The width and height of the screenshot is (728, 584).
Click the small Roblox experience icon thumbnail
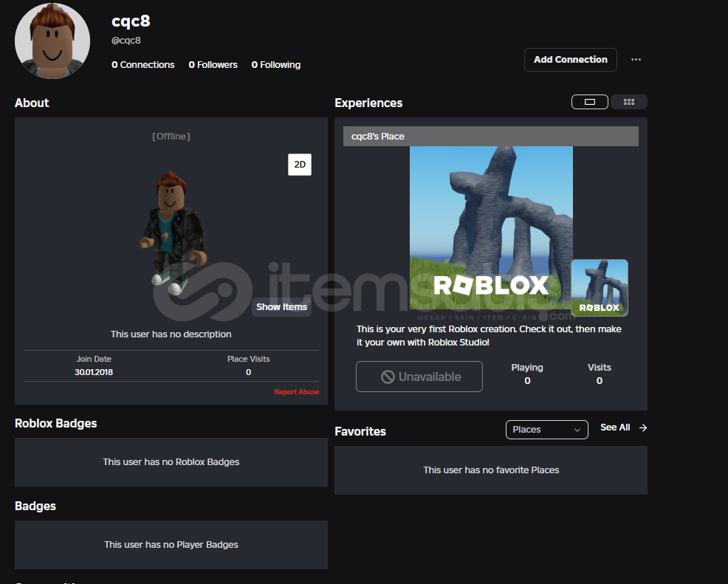pos(599,288)
